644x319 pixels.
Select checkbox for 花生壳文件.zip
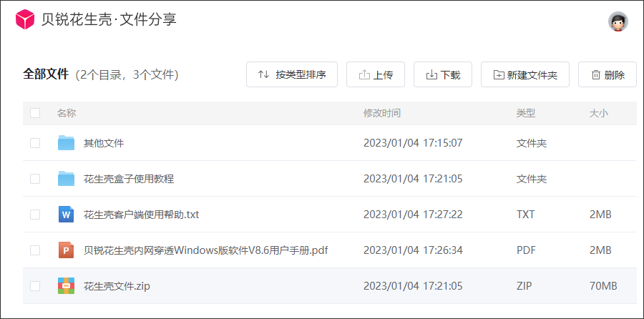(35, 286)
